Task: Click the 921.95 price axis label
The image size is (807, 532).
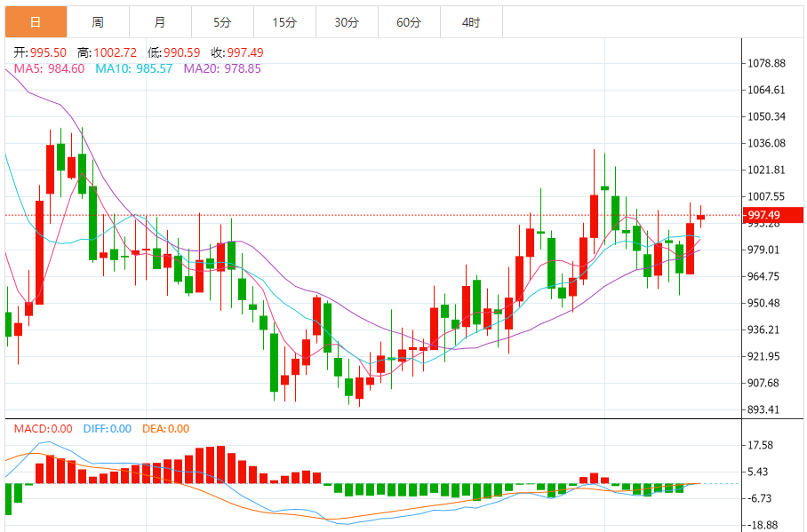Action: click(x=763, y=356)
